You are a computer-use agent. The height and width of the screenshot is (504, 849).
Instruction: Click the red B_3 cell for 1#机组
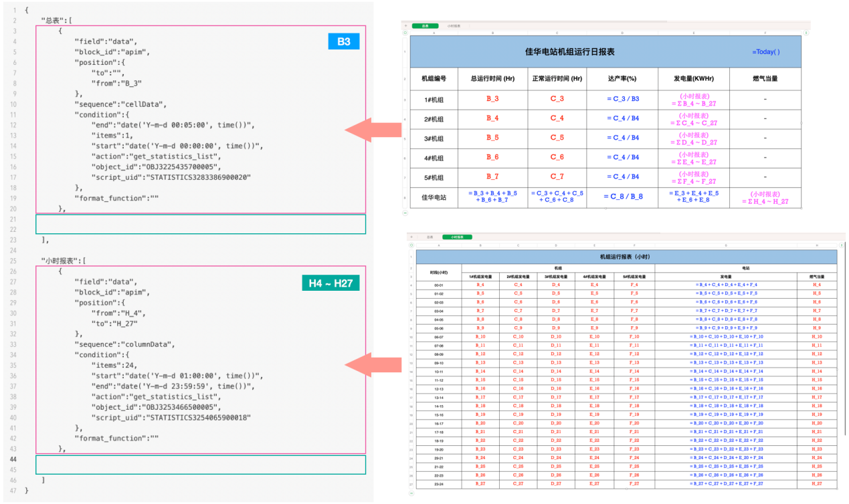tap(492, 99)
